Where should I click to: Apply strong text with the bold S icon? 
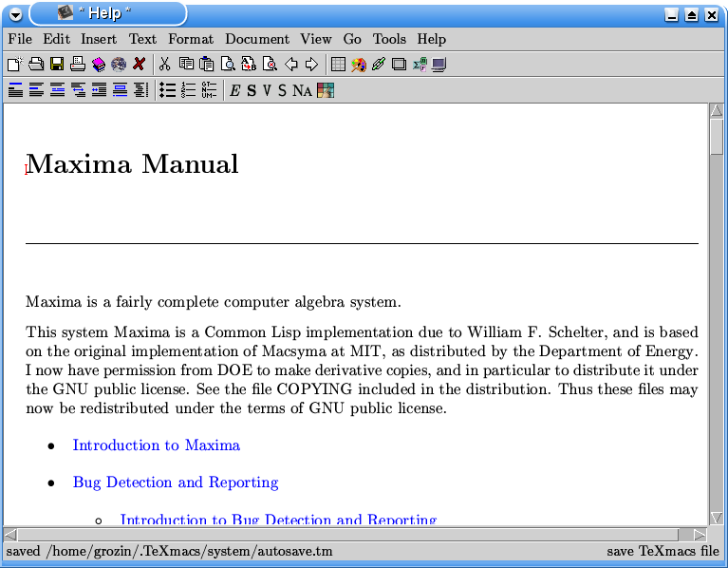(252, 90)
